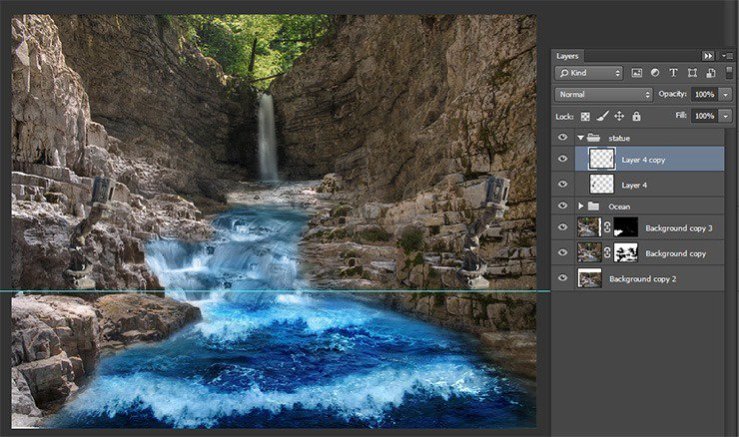Open the Kind filter type dropdown
The image size is (739, 437).
589,73
